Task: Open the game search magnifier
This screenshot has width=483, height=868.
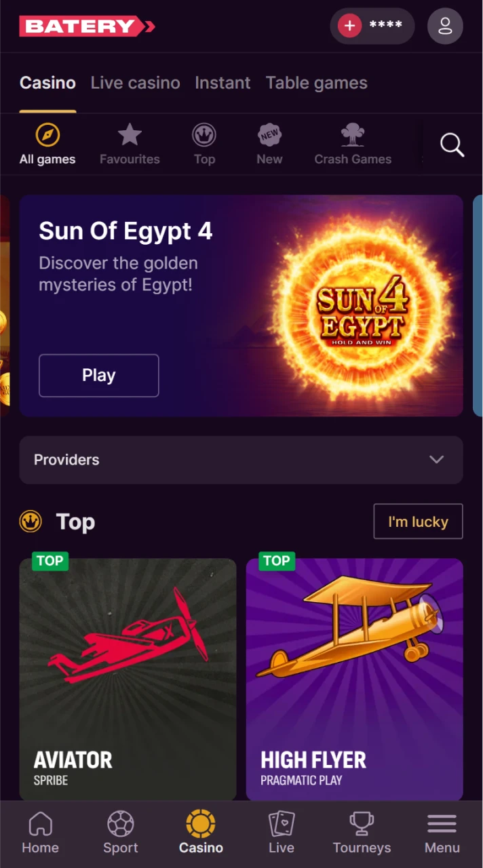Action: click(x=452, y=144)
